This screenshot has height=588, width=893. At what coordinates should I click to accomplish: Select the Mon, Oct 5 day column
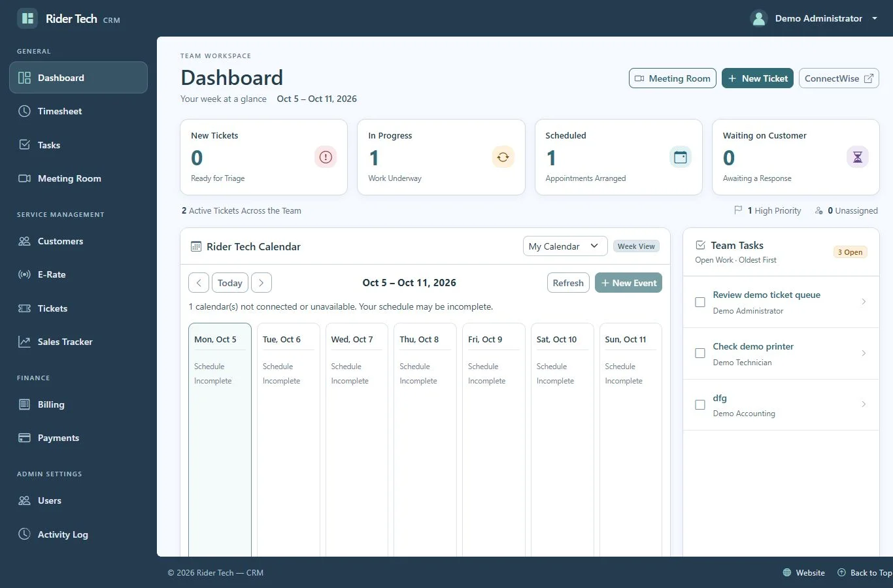(x=220, y=440)
